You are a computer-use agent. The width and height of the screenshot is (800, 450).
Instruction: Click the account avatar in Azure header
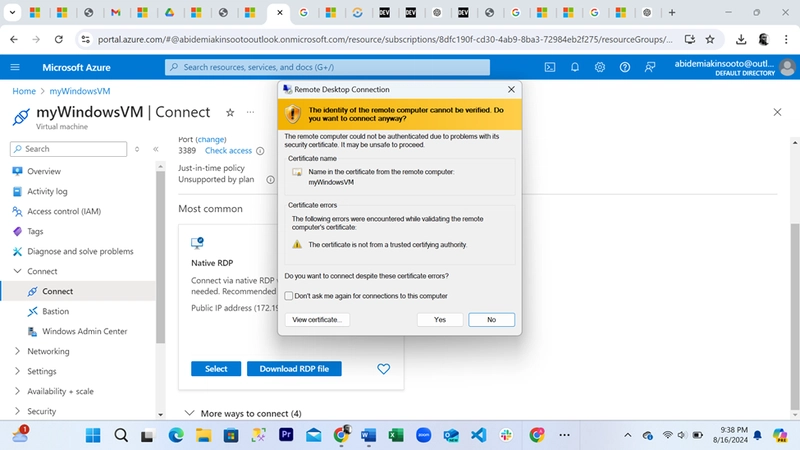click(x=787, y=67)
